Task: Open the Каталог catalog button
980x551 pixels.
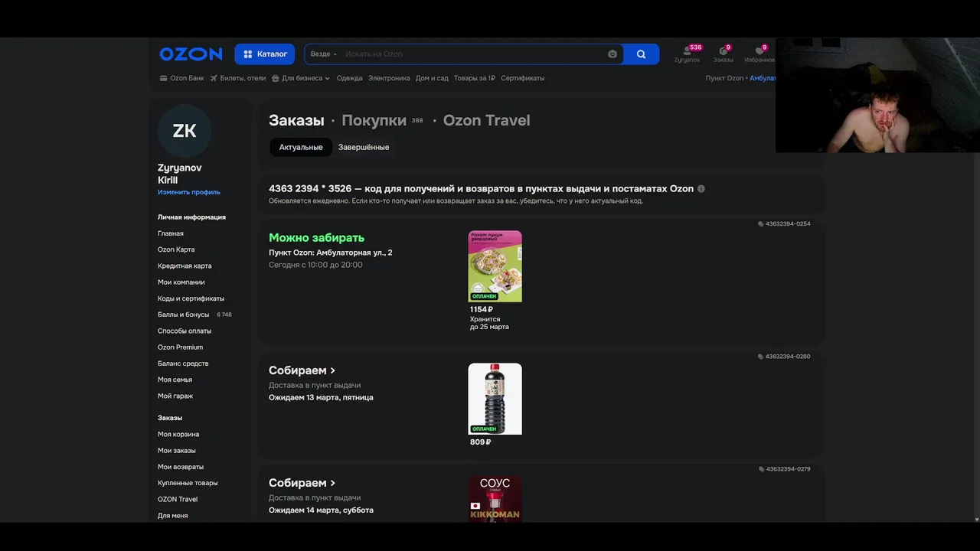Action: pos(265,54)
